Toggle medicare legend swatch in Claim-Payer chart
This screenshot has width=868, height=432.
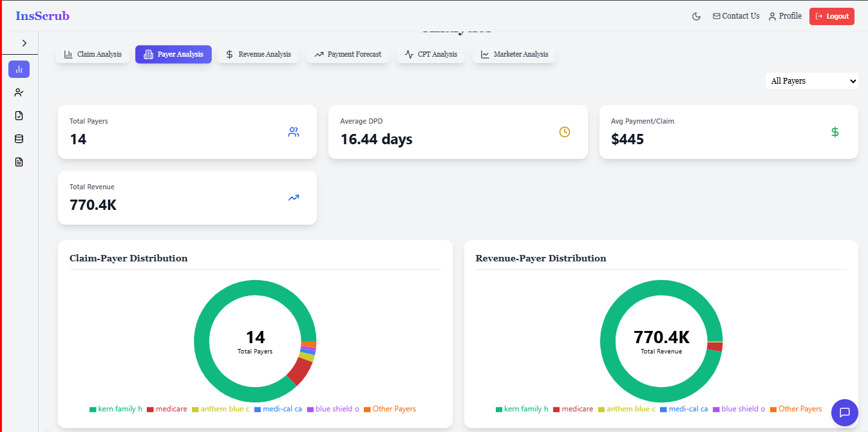pos(150,409)
